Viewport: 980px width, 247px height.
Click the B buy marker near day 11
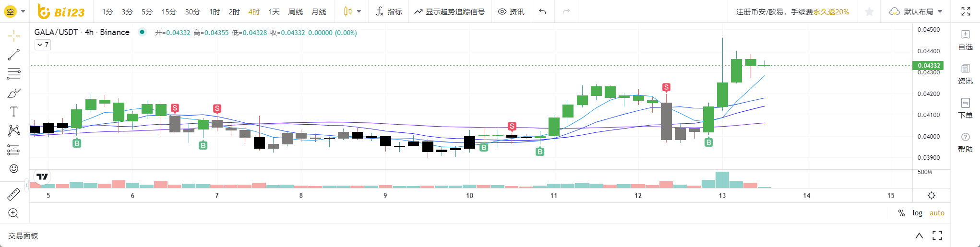click(x=540, y=152)
